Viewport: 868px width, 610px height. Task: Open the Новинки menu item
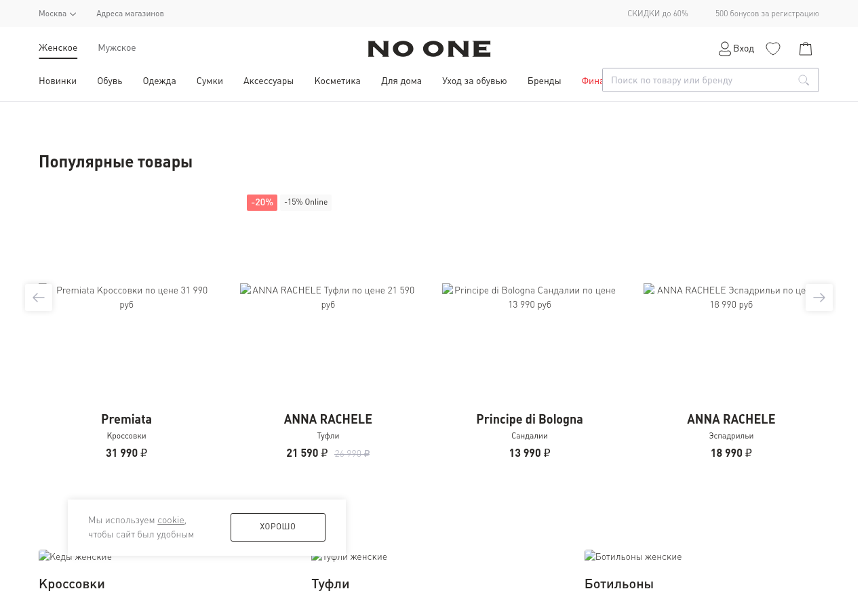(x=58, y=81)
